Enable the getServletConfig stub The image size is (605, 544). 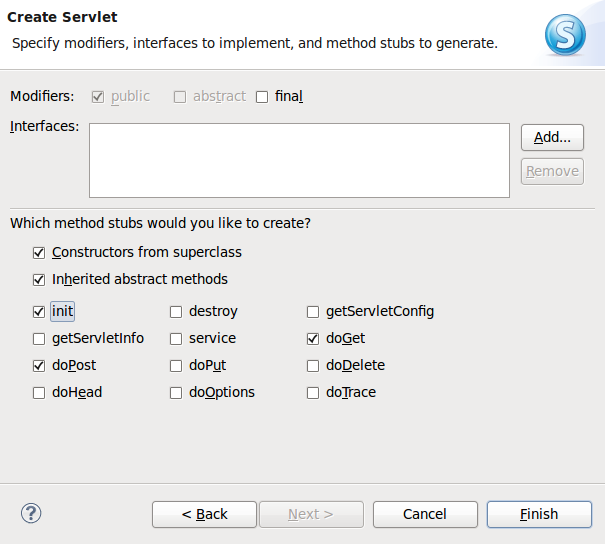(313, 312)
